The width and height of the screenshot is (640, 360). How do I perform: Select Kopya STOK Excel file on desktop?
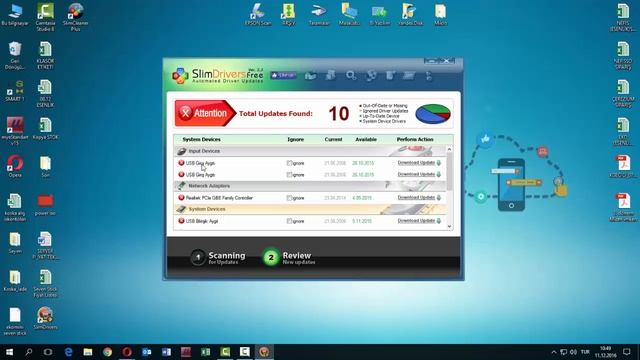(45, 129)
